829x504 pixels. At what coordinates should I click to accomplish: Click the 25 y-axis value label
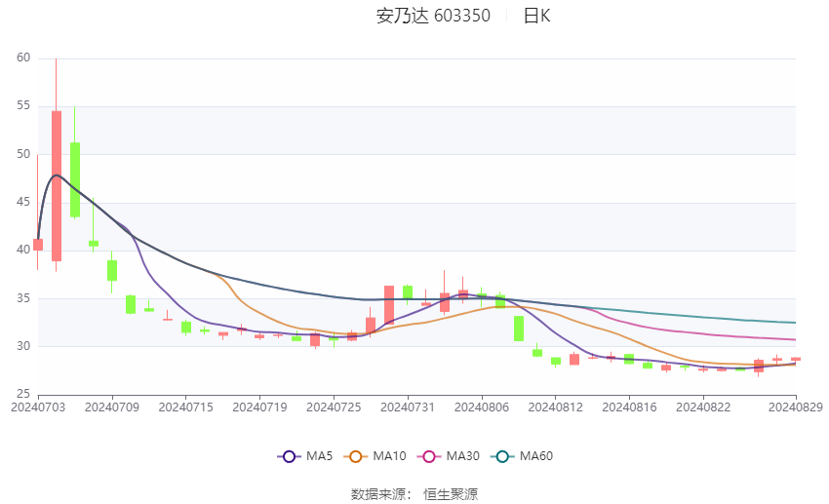[23, 394]
